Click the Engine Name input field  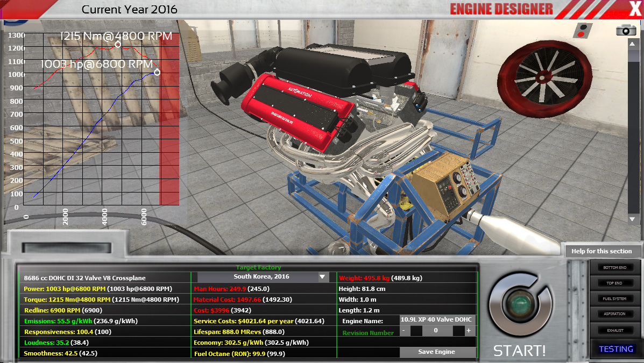click(x=437, y=320)
